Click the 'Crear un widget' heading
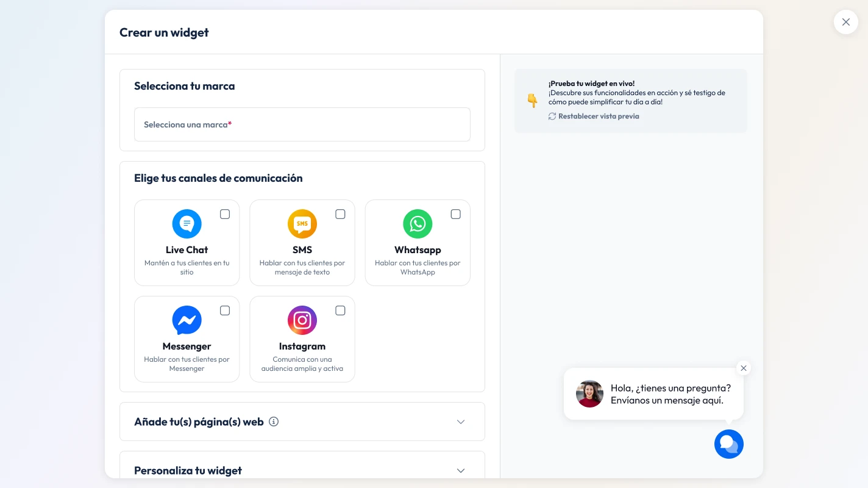Image resolution: width=868 pixels, height=488 pixels. click(163, 32)
